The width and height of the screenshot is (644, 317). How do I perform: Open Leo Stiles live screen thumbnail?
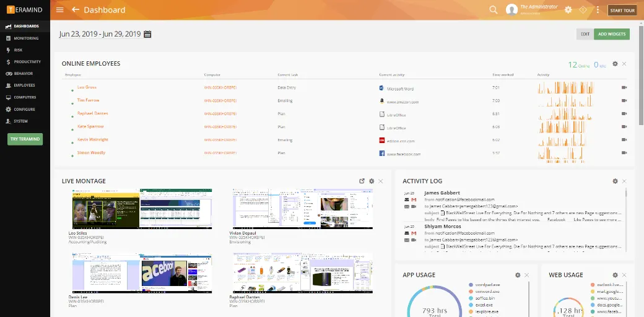142,209
